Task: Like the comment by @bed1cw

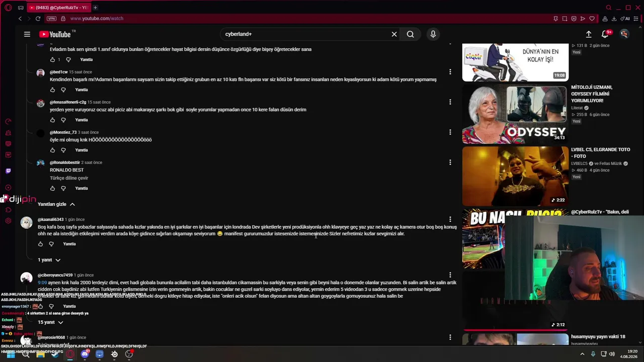Action: click(x=52, y=90)
